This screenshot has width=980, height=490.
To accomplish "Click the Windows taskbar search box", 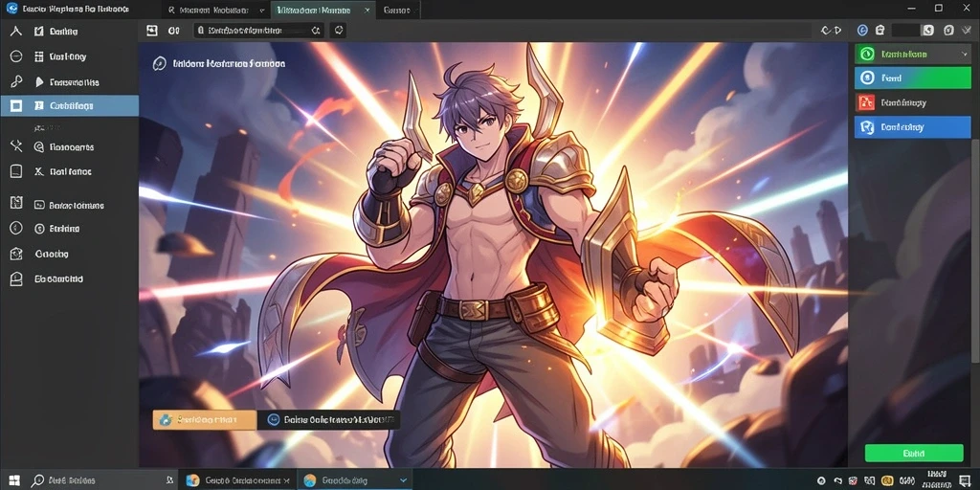I will pyautogui.click(x=101, y=480).
